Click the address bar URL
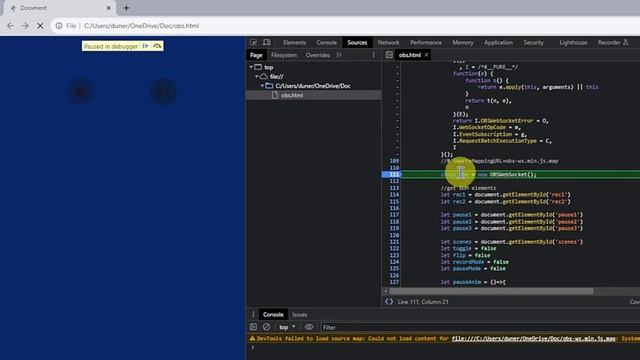 141,26
